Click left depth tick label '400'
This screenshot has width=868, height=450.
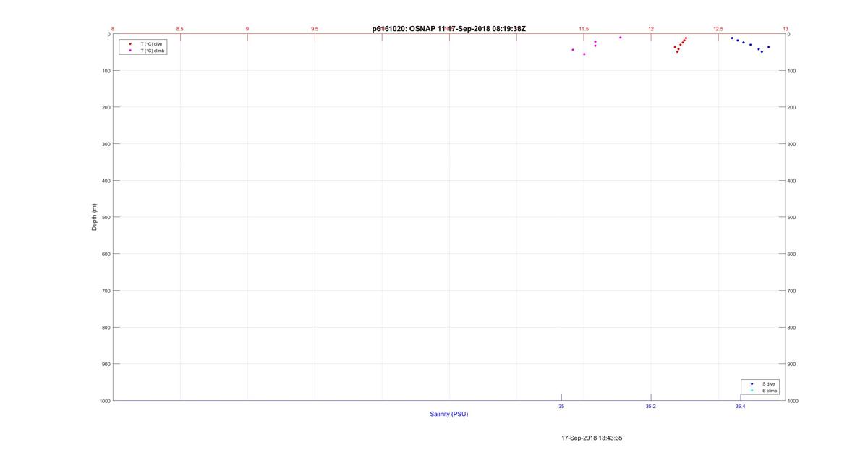tap(106, 181)
